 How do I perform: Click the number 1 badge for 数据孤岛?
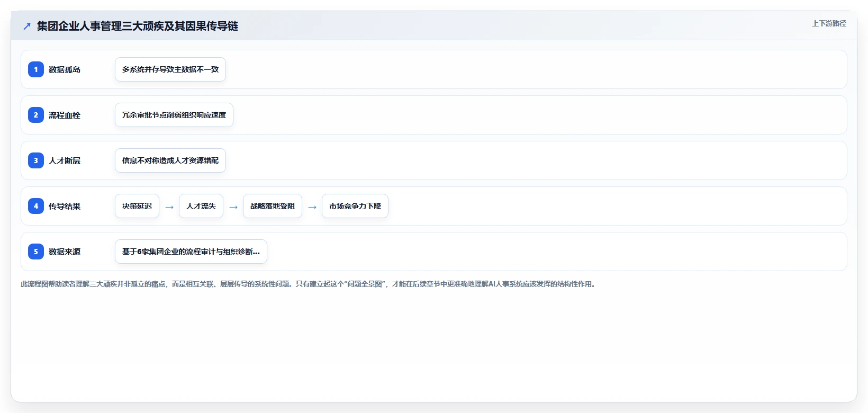pos(36,69)
